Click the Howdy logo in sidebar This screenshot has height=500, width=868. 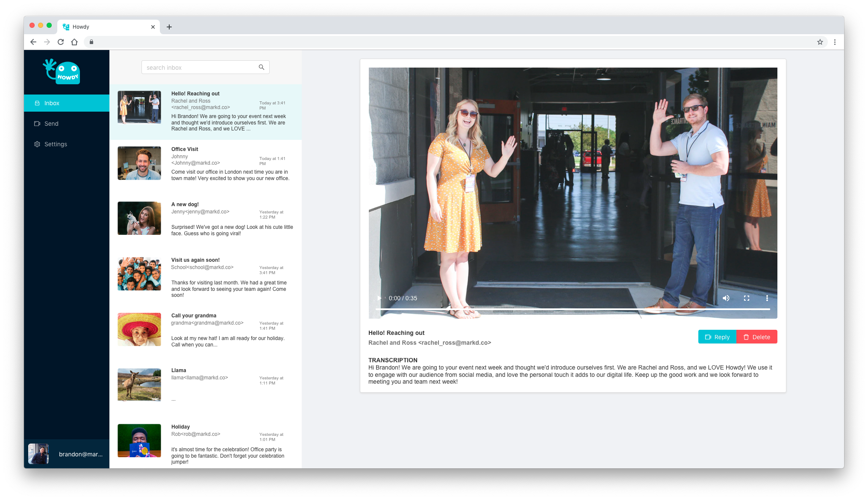point(62,72)
